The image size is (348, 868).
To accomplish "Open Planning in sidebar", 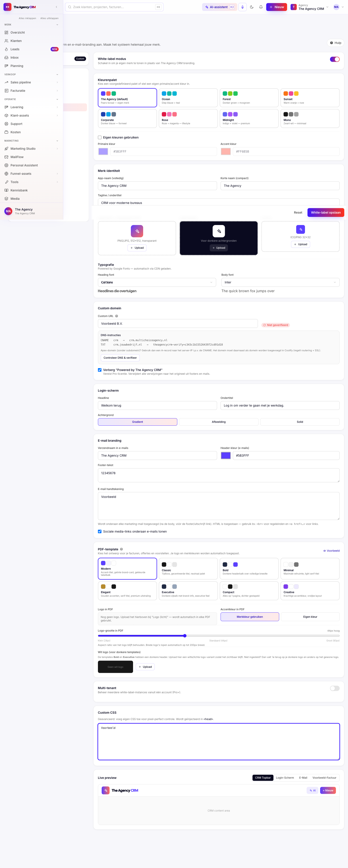I will (x=31, y=66).
